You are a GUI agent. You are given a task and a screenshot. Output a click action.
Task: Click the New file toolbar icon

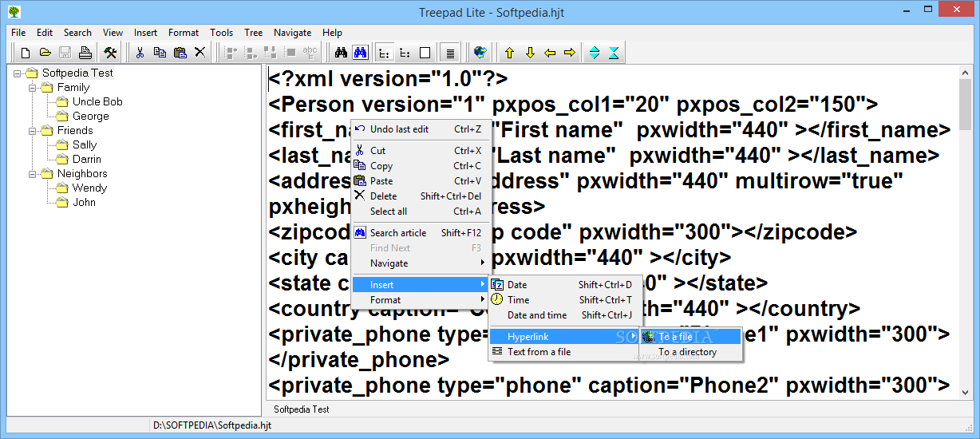coord(26,53)
